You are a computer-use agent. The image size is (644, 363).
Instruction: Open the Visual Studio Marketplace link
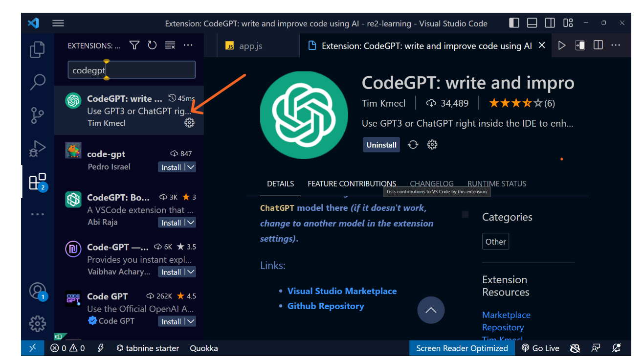(x=342, y=291)
